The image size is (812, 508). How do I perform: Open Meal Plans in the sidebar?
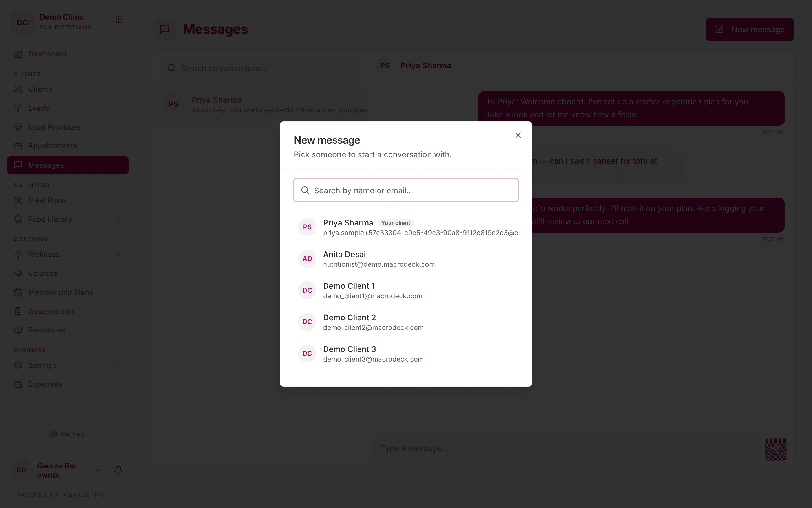[67, 200]
